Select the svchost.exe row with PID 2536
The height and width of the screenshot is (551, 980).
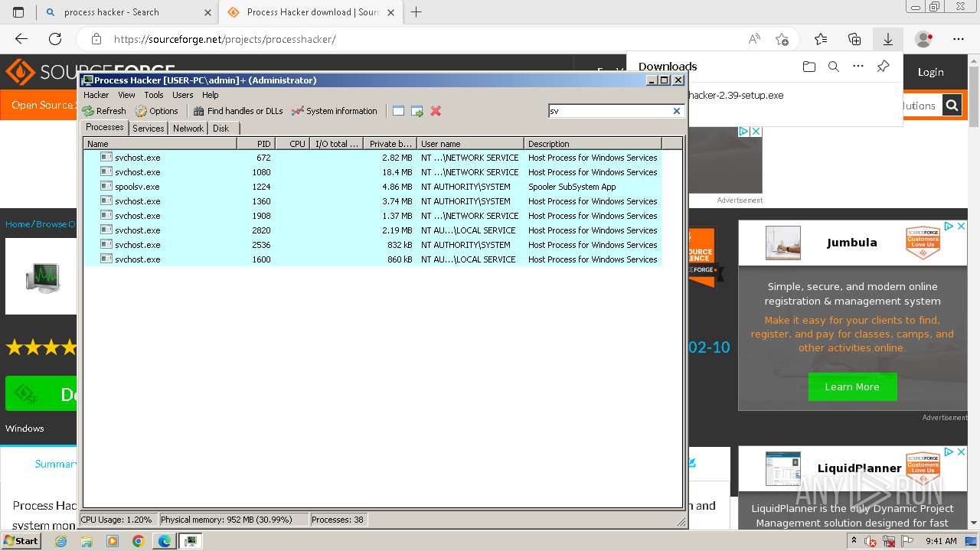pyautogui.click(x=372, y=245)
